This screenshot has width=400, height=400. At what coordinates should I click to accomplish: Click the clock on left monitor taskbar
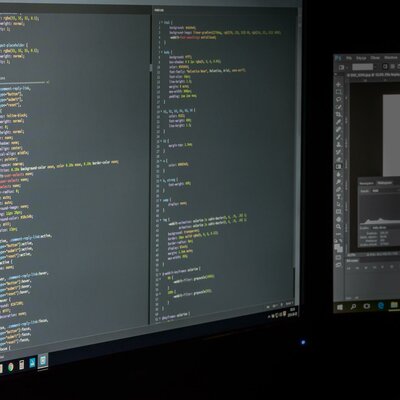click(292, 312)
